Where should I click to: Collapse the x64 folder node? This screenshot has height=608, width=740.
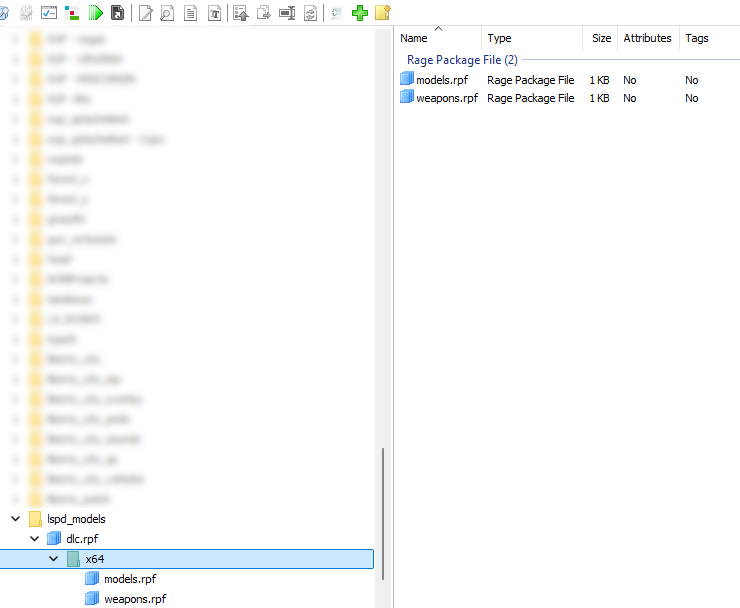[x=54, y=559]
